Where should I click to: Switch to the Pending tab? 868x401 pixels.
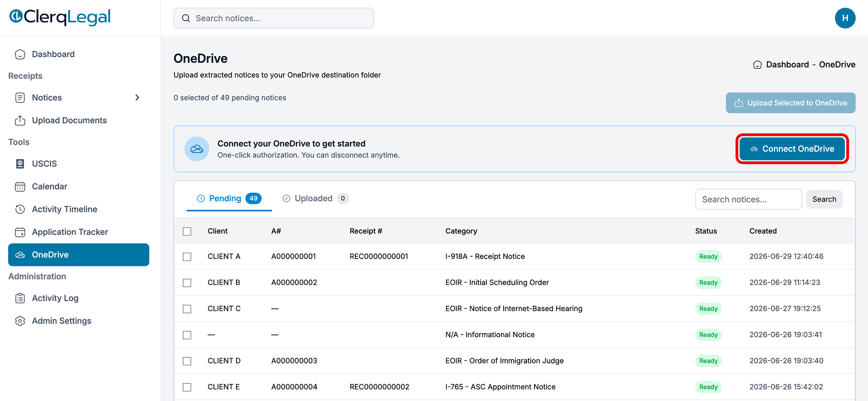229,198
